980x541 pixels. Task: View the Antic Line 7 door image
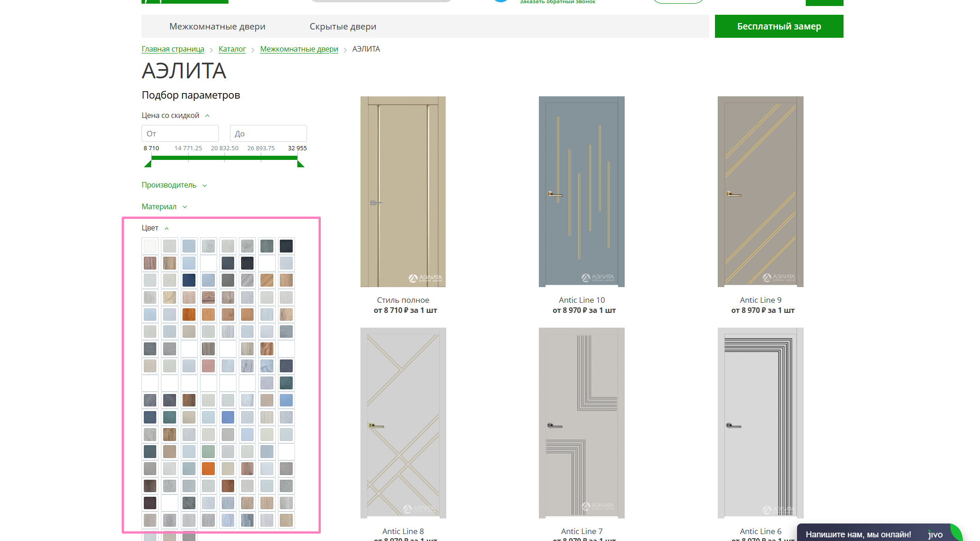pyautogui.click(x=582, y=423)
